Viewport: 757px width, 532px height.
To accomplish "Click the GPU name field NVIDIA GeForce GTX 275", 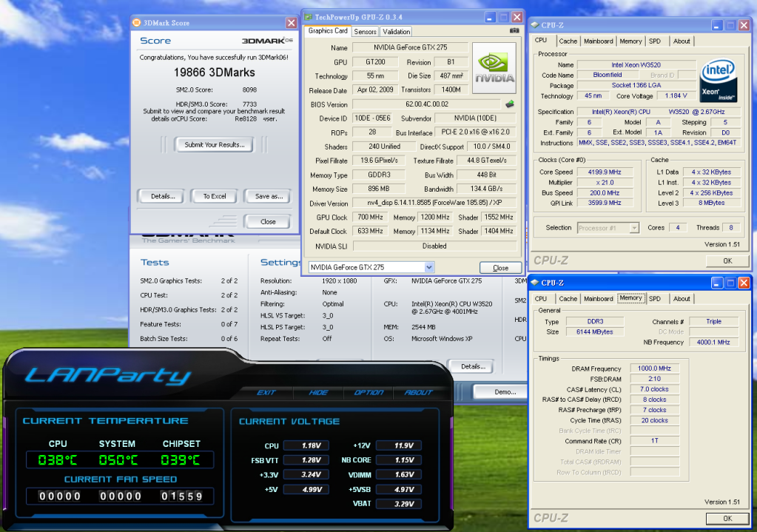I will pyautogui.click(x=410, y=47).
